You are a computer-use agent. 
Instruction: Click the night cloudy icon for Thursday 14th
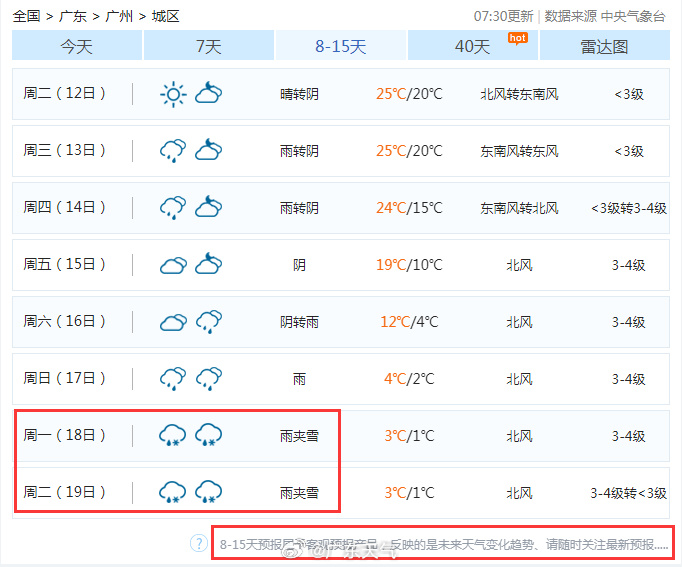[208, 208]
